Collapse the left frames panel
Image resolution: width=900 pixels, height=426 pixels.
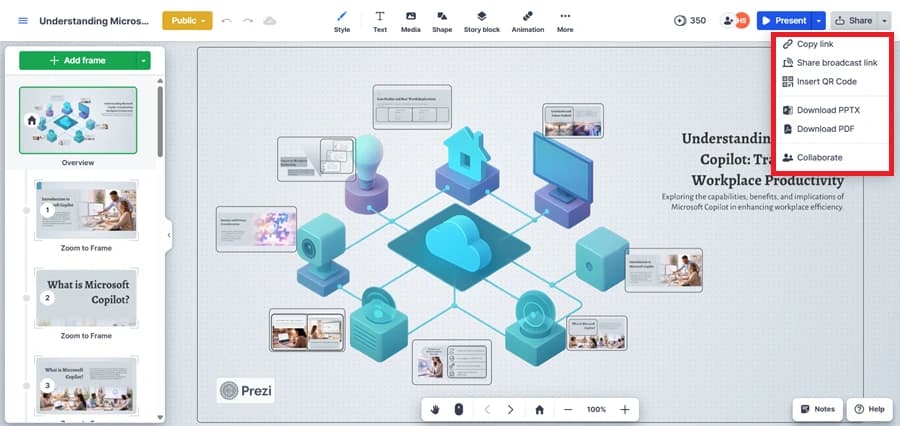tap(168, 235)
